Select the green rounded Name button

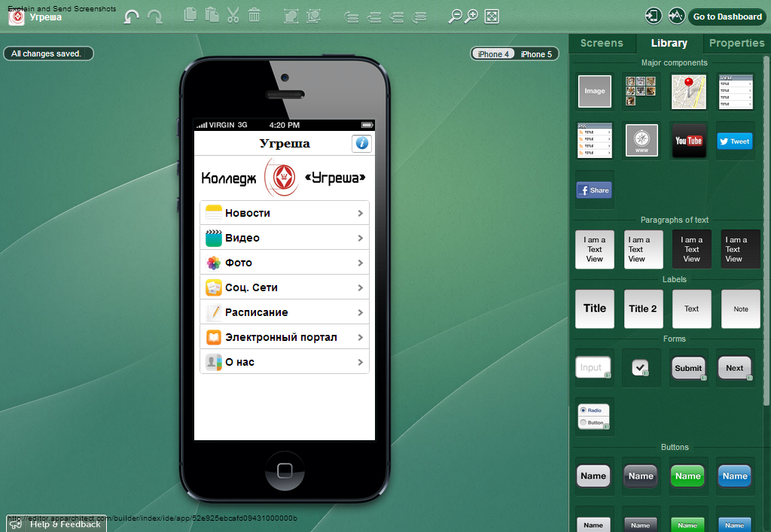(x=687, y=476)
